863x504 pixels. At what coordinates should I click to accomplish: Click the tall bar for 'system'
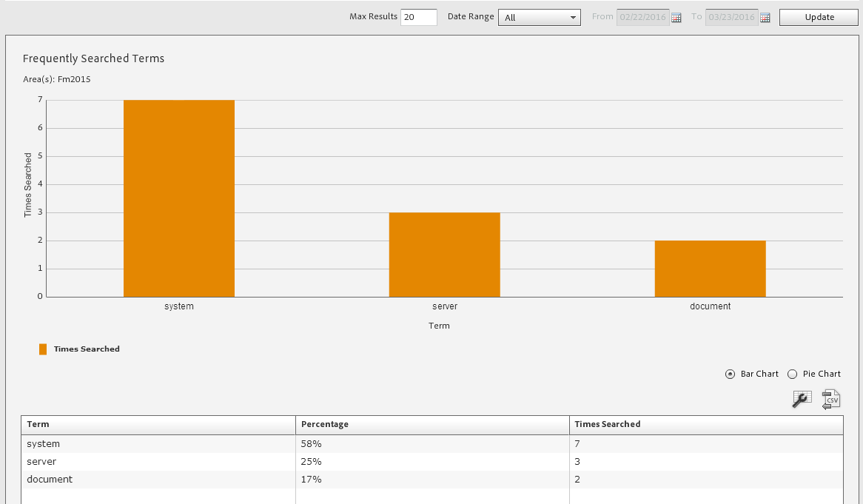coord(178,196)
